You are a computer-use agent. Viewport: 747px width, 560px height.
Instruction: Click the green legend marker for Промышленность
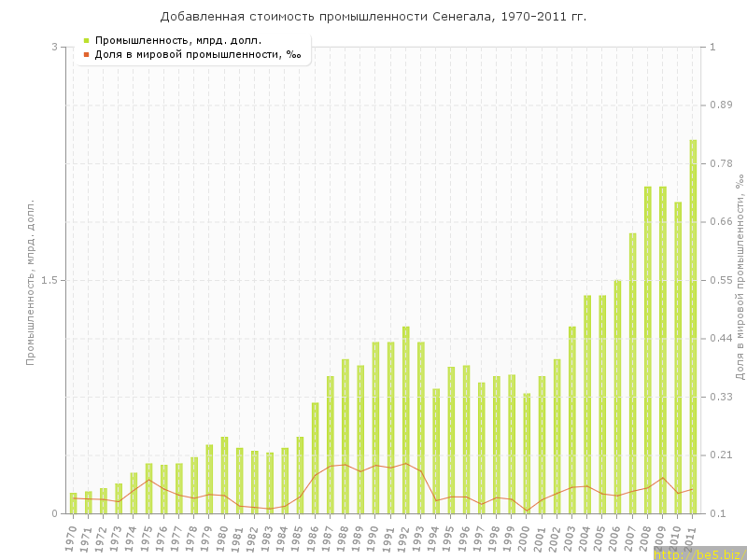tap(86, 40)
